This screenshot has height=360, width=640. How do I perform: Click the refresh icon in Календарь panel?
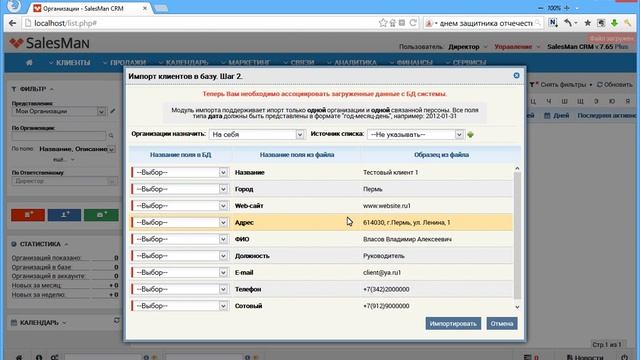(117, 321)
